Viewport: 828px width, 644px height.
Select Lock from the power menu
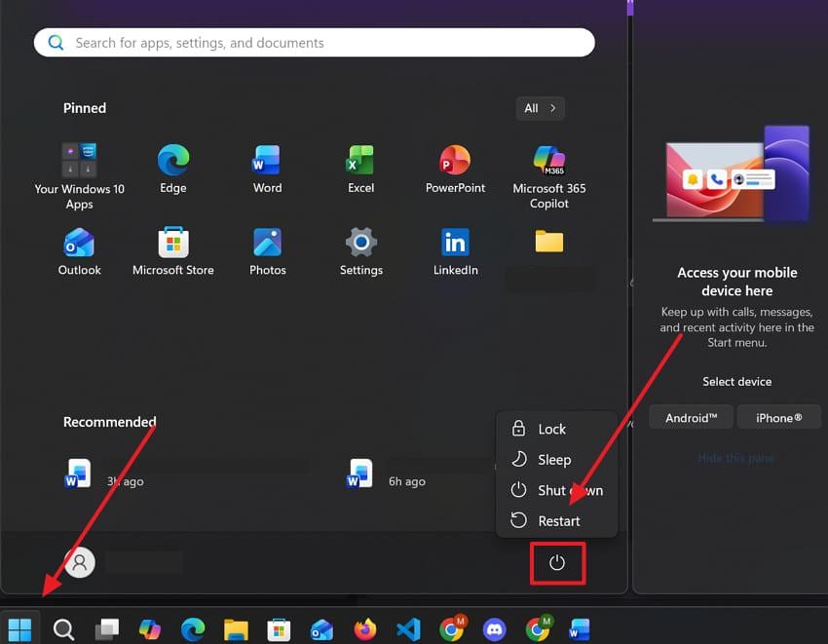coord(552,429)
